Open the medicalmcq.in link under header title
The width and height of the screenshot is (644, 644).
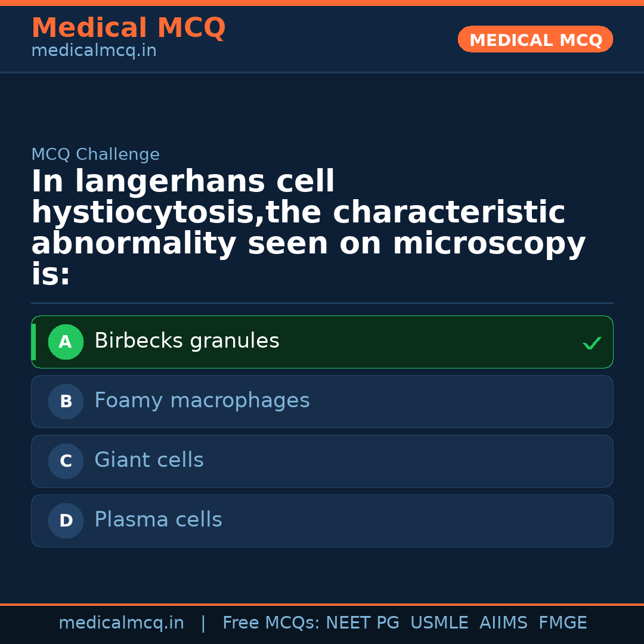pos(94,51)
